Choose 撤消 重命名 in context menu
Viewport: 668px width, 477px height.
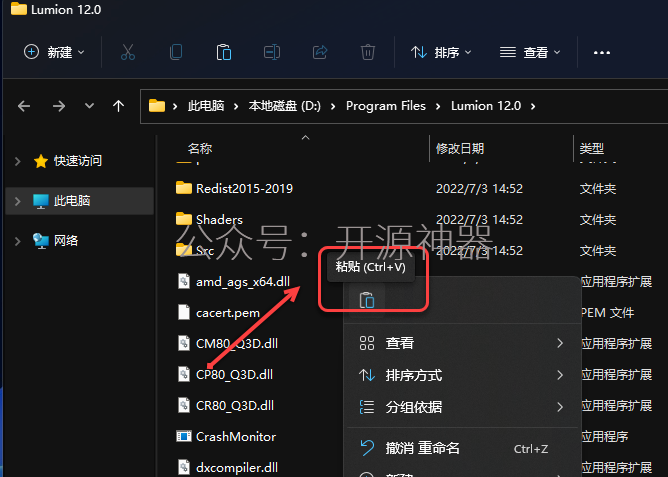(462, 448)
